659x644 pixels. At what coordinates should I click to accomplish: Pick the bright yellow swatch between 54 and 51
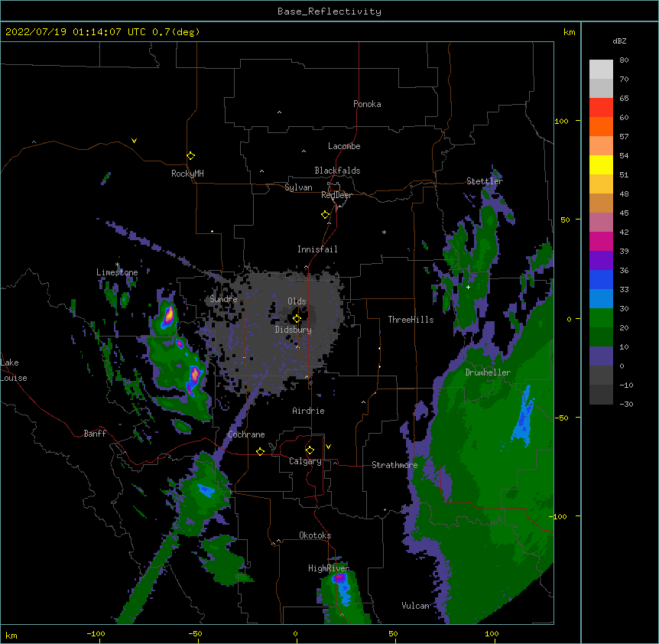[601, 164]
